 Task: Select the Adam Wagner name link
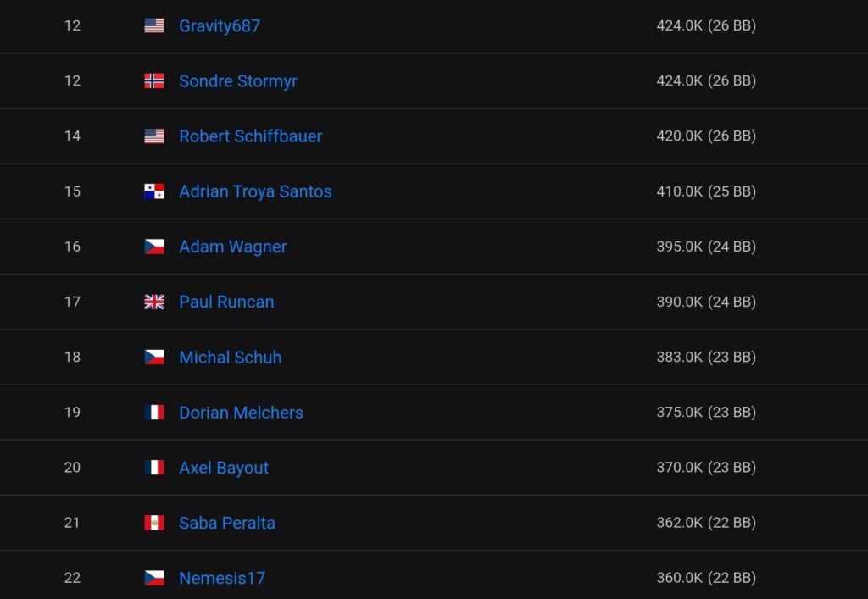coord(233,247)
